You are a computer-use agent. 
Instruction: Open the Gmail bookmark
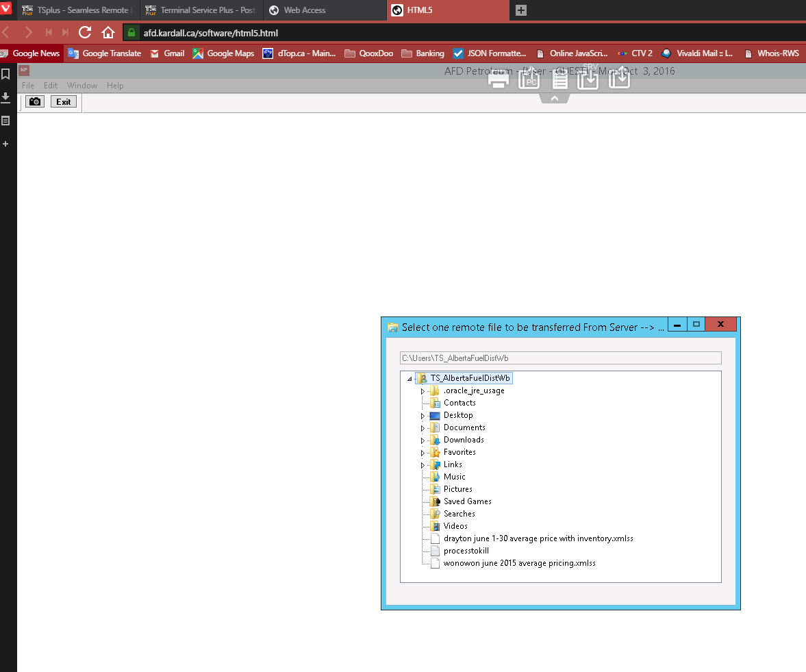click(x=167, y=53)
